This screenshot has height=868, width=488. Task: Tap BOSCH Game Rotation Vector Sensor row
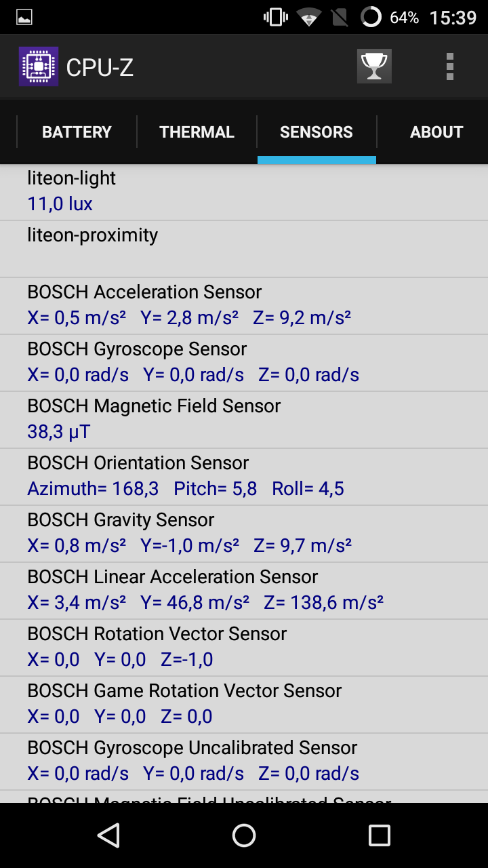(244, 705)
